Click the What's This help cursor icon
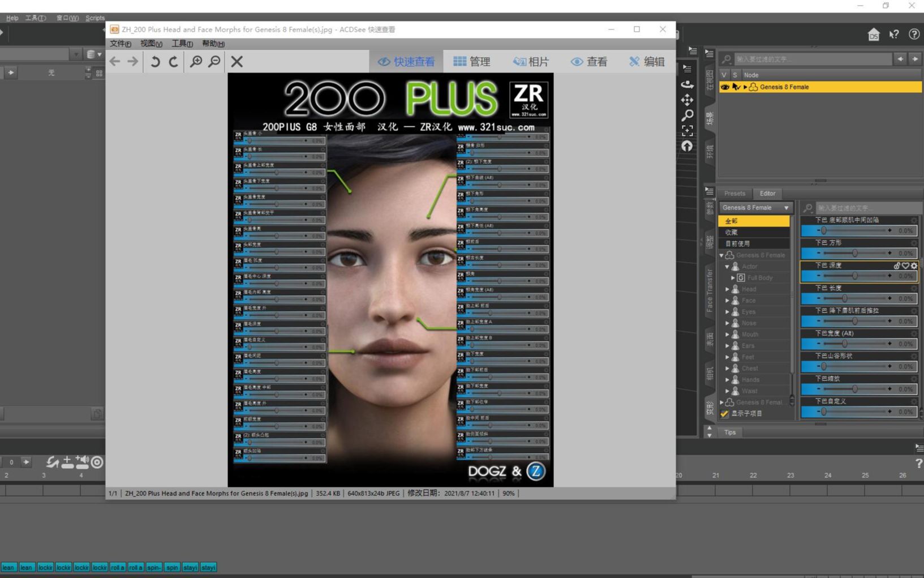The height and width of the screenshot is (578, 924). click(x=894, y=34)
